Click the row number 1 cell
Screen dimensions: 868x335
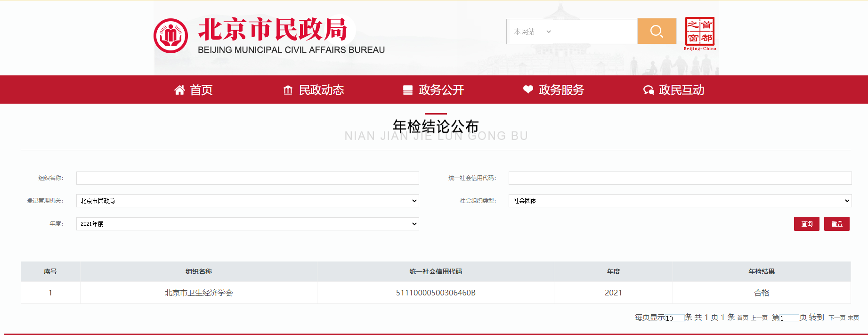click(50, 293)
